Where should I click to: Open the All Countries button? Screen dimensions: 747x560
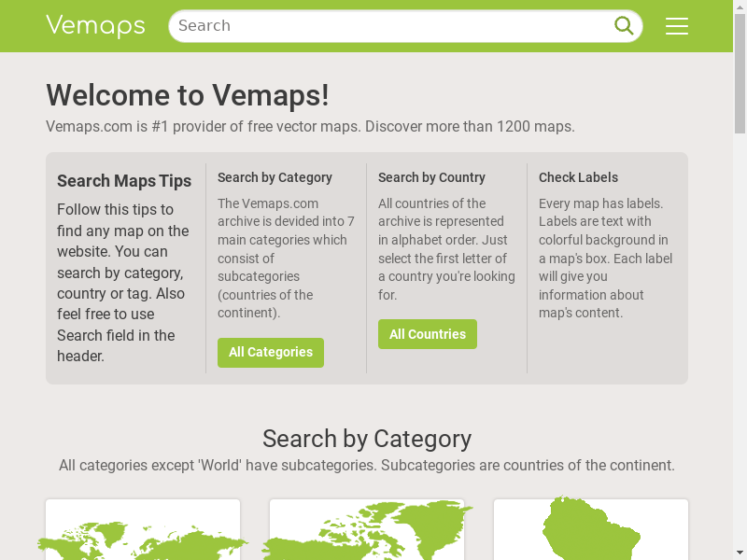(428, 334)
